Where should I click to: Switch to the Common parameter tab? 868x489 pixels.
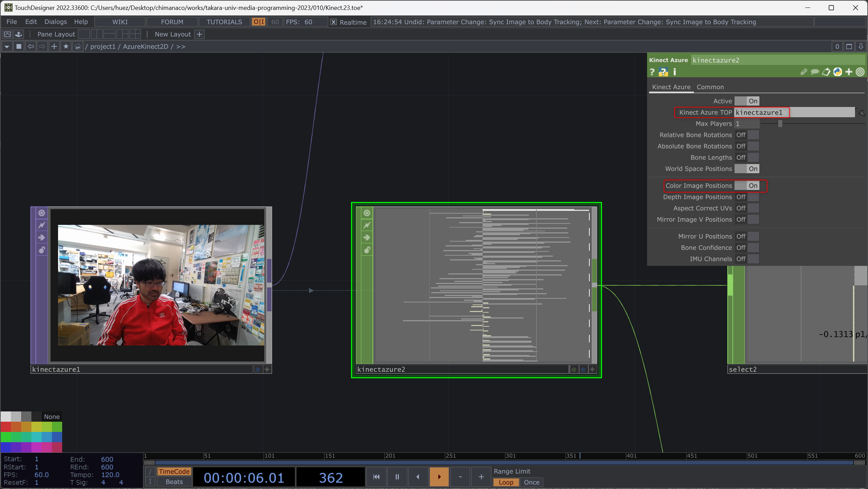pyautogui.click(x=710, y=87)
